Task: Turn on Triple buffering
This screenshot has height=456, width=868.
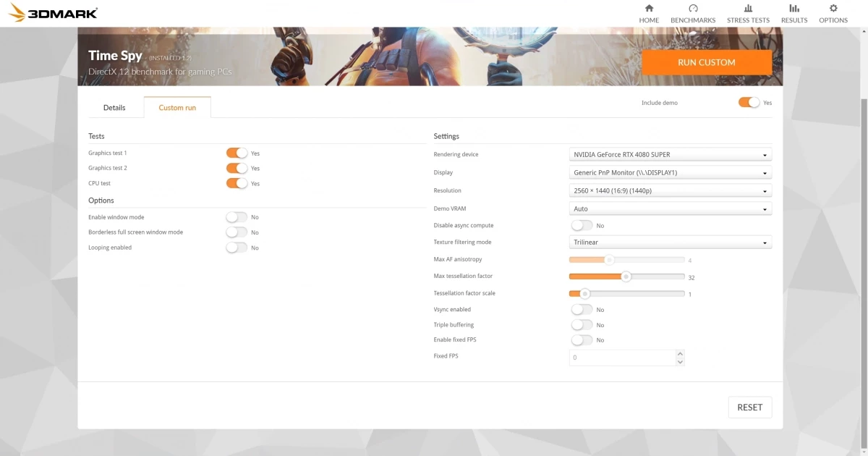Action: click(582, 325)
